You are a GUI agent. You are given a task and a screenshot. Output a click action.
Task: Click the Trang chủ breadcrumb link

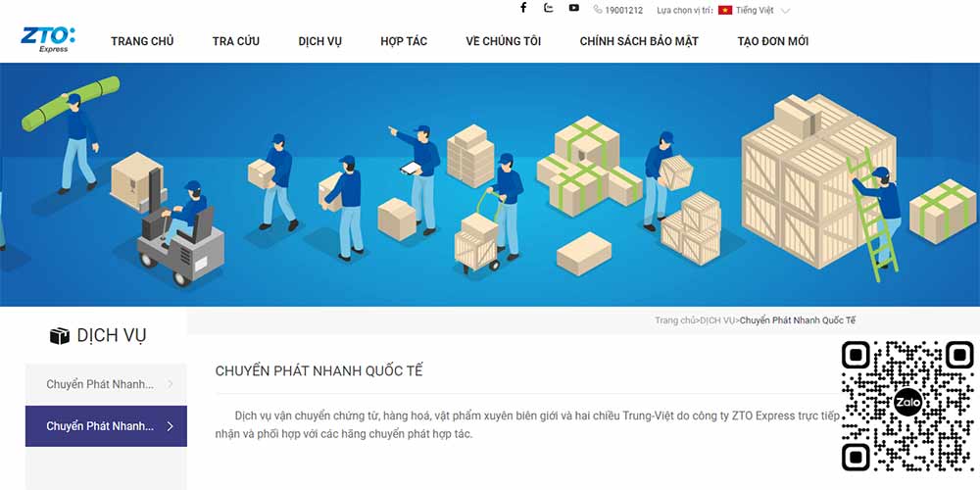point(675,320)
